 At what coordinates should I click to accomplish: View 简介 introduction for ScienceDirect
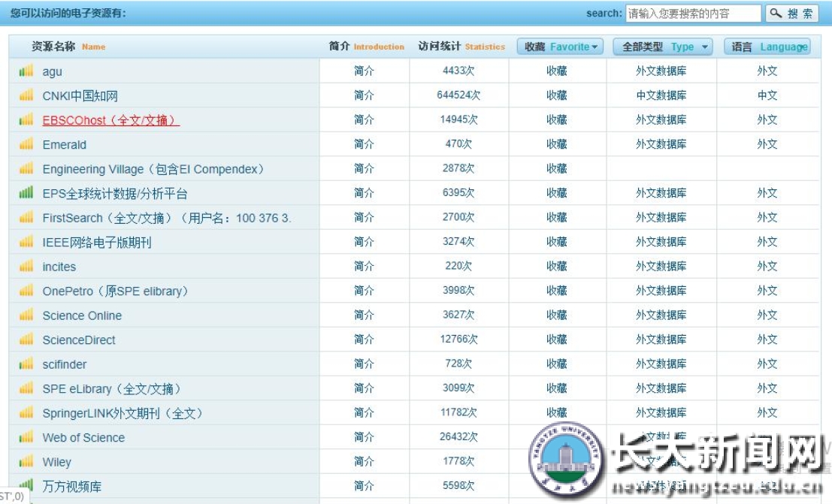pos(364,339)
